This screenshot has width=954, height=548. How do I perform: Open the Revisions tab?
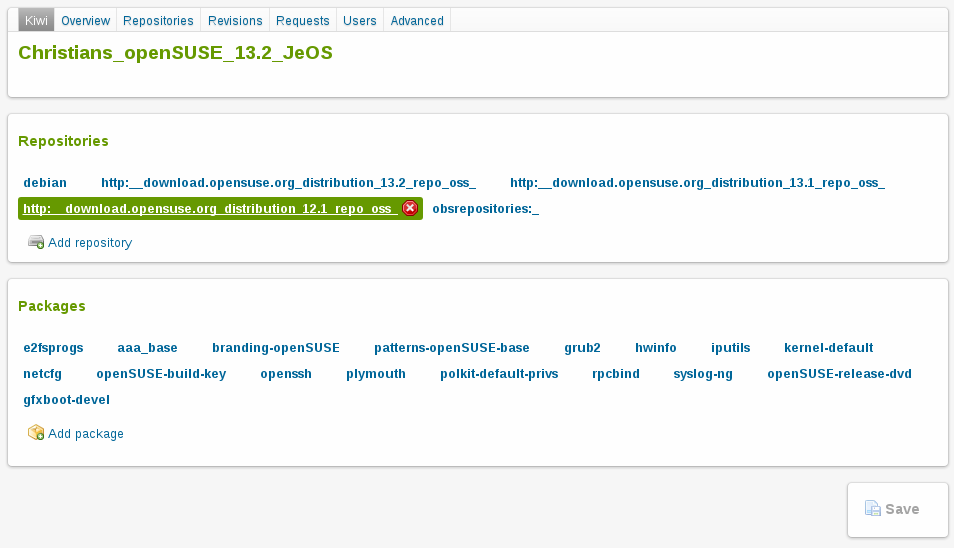pos(235,20)
